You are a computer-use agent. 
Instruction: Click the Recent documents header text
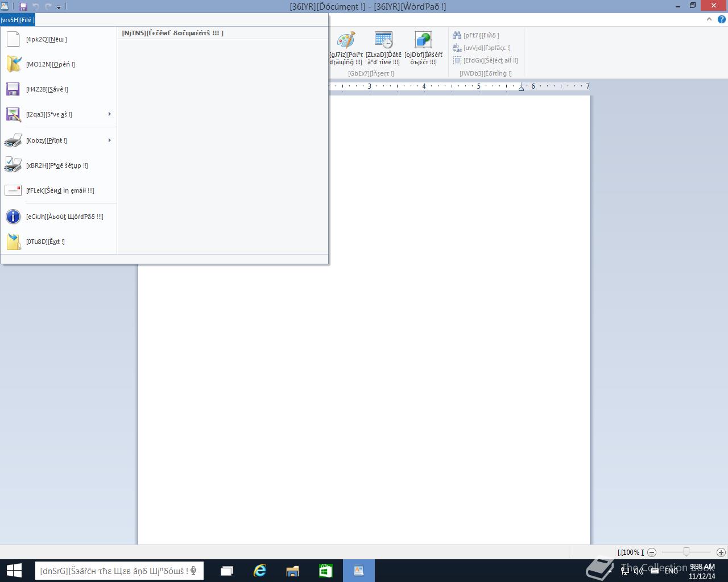[172, 33]
